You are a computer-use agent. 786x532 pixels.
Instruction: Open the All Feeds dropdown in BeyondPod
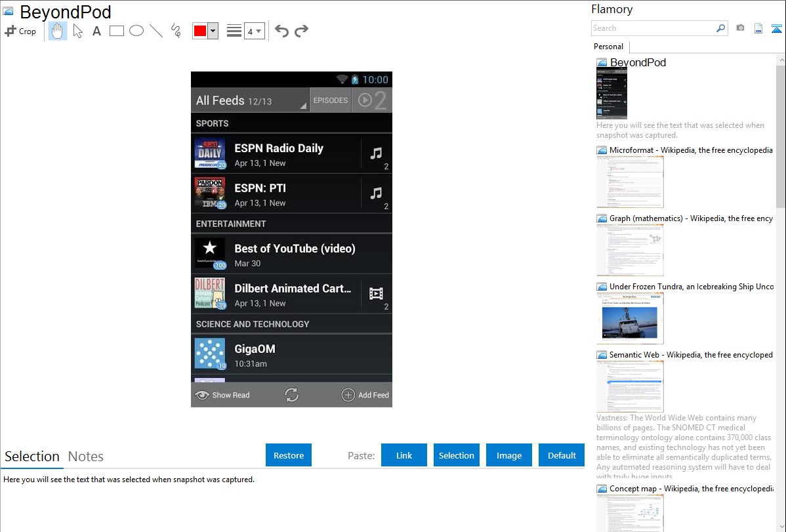250,100
